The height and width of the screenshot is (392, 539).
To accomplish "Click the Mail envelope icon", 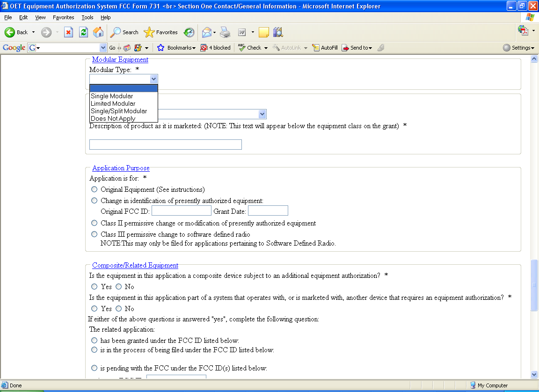I will 207,32.
